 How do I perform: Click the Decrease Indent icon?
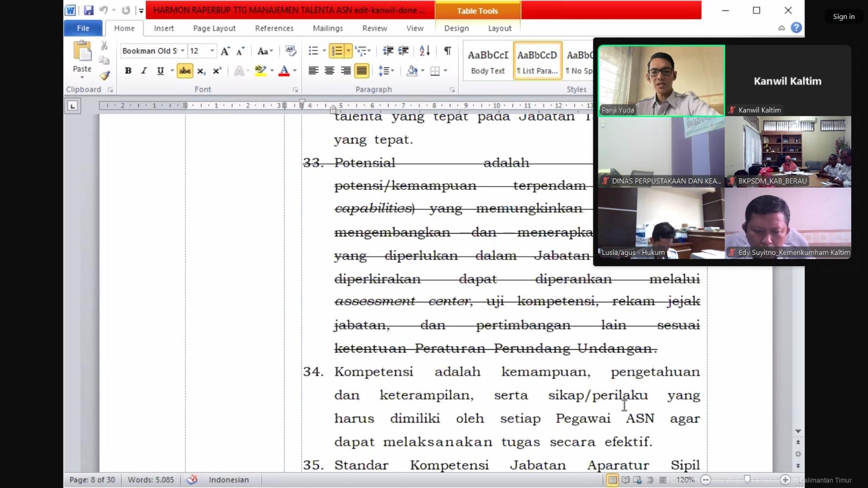[x=388, y=51]
